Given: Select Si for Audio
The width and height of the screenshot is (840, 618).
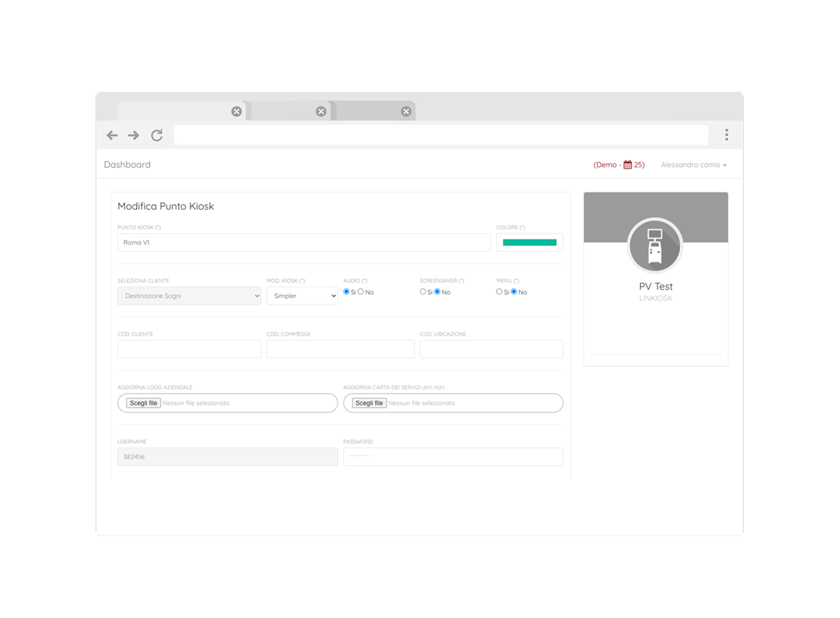Looking at the screenshot, I should 347,292.
